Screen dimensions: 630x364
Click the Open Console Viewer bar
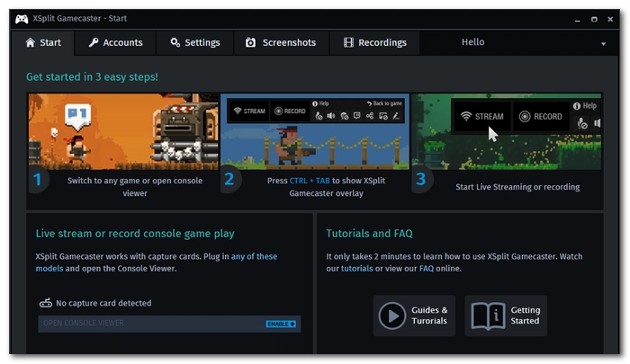coord(169,324)
